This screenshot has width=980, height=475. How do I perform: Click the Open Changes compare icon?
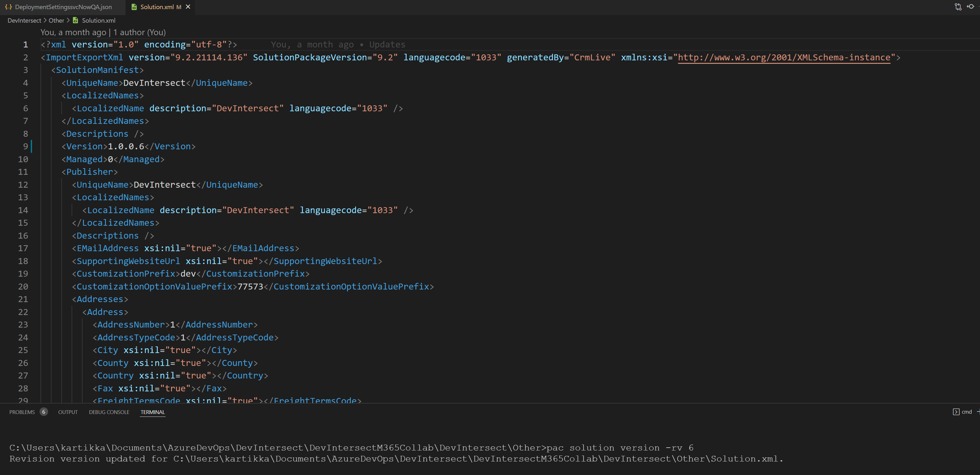[958, 7]
